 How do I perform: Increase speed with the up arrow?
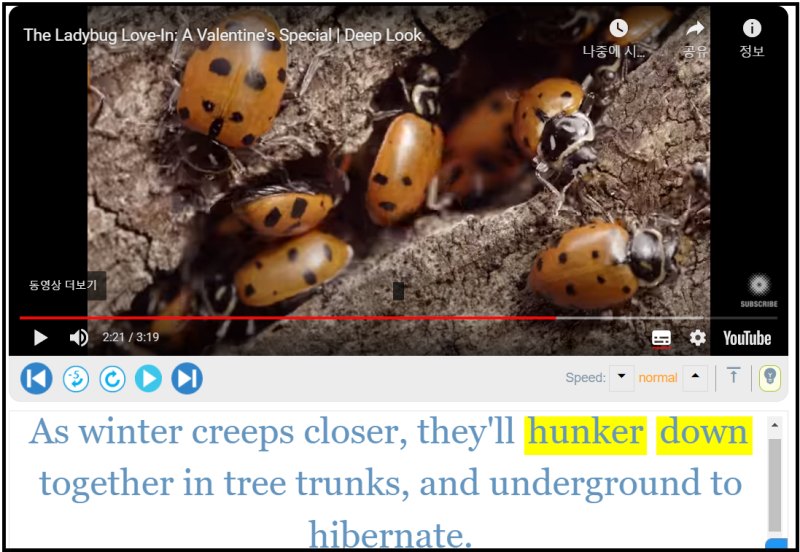pyautogui.click(x=695, y=378)
